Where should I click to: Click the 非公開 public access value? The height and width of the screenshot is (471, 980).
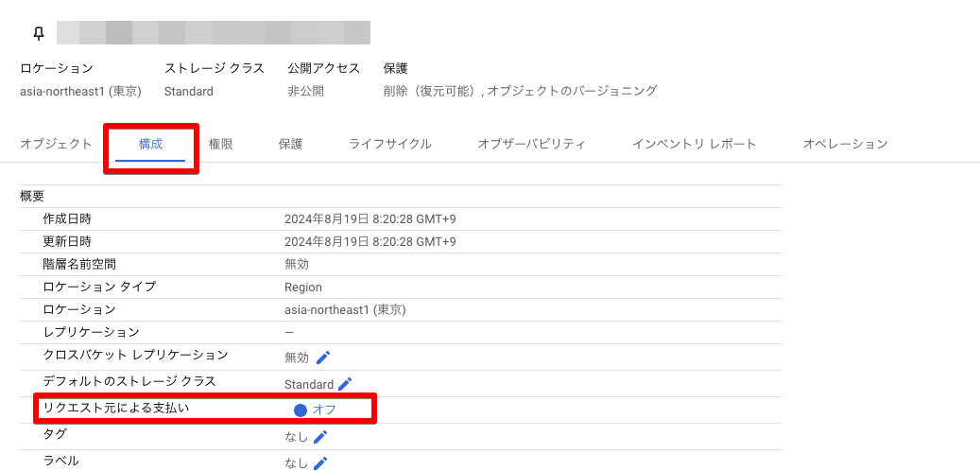[x=305, y=92]
